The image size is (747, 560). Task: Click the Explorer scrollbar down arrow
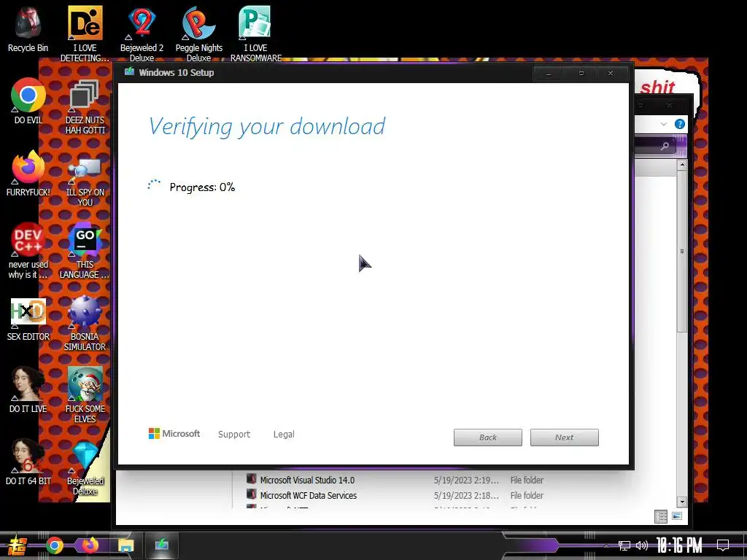pos(682,502)
